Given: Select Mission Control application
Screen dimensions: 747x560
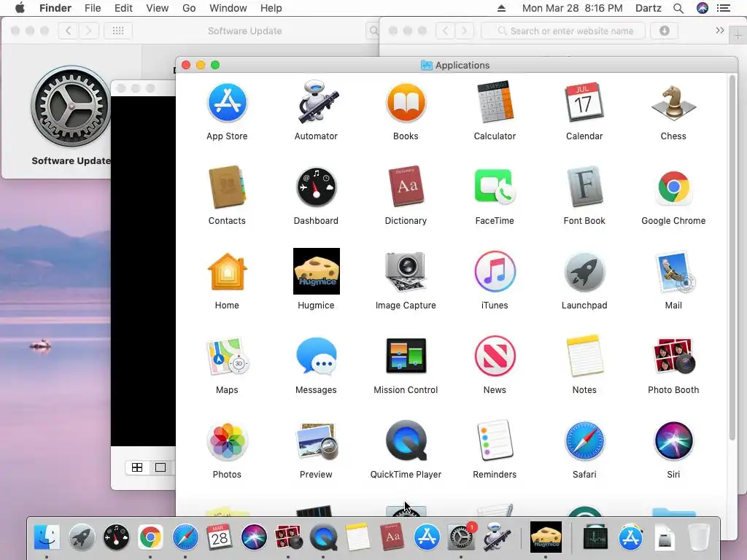Looking at the screenshot, I should point(406,356).
